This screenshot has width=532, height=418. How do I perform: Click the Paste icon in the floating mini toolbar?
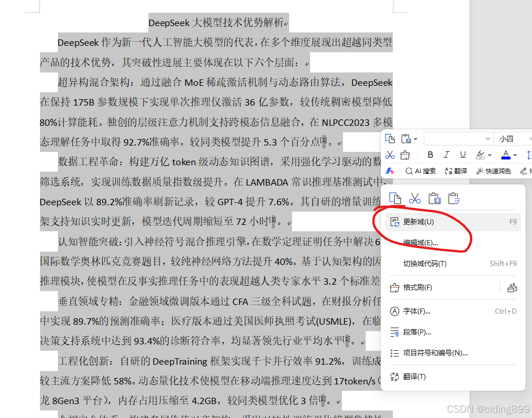click(x=406, y=139)
